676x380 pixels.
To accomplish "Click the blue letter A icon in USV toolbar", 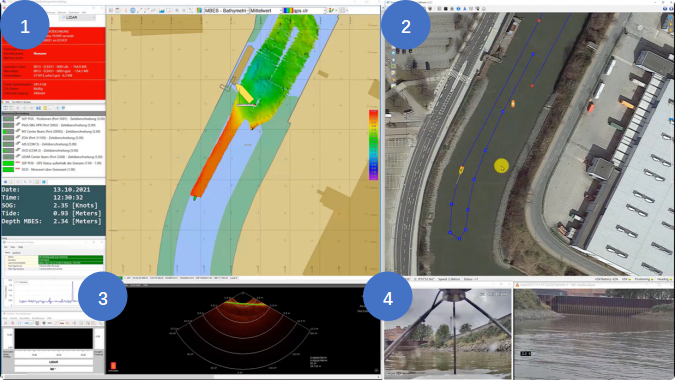I will tap(464, 9).
